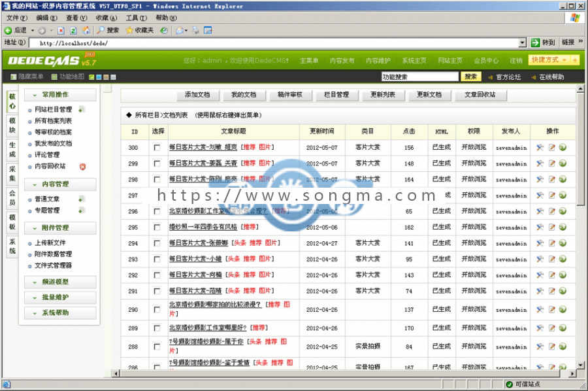Switch to the 生成 vertical tab
The height and width of the screenshot is (391, 588).
(x=12, y=149)
